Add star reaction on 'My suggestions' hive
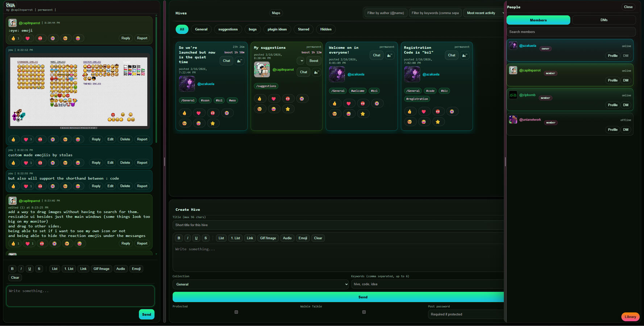This screenshot has height=326, width=644. click(x=288, y=109)
